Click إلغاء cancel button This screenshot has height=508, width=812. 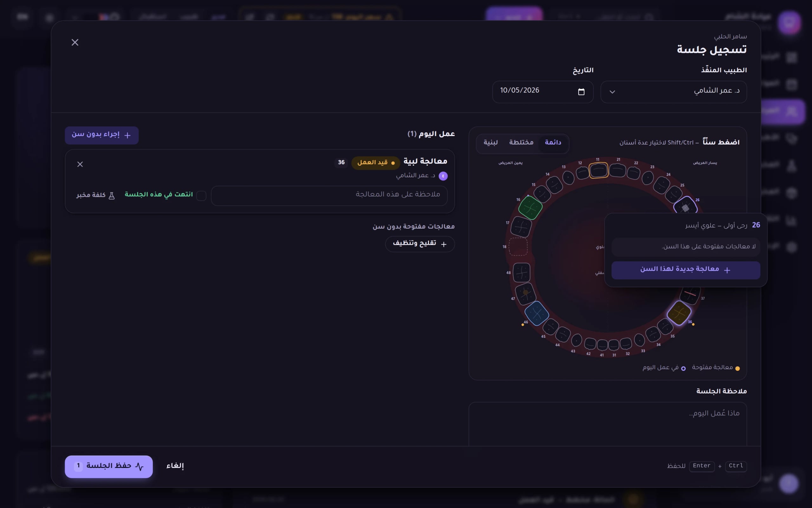175,466
